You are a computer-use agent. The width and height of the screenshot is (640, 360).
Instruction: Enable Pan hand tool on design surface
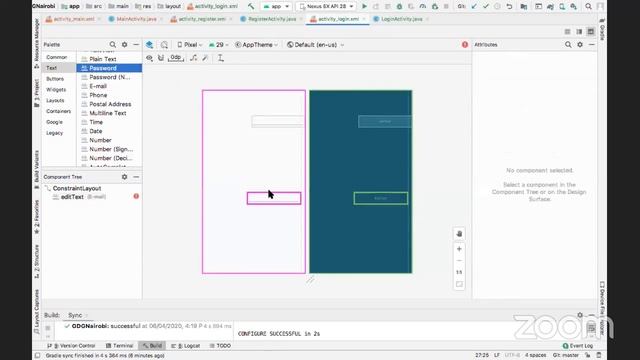click(x=459, y=234)
